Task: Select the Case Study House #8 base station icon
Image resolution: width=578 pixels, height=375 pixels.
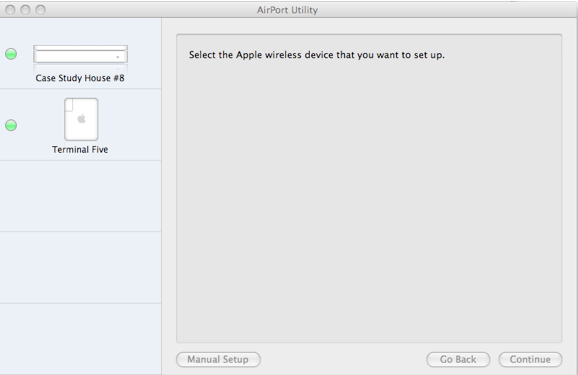Action: pos(80,54)
